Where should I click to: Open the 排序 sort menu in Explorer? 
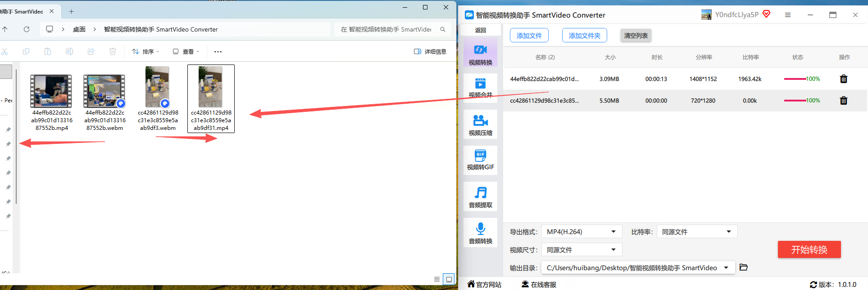tap(145, 52)
